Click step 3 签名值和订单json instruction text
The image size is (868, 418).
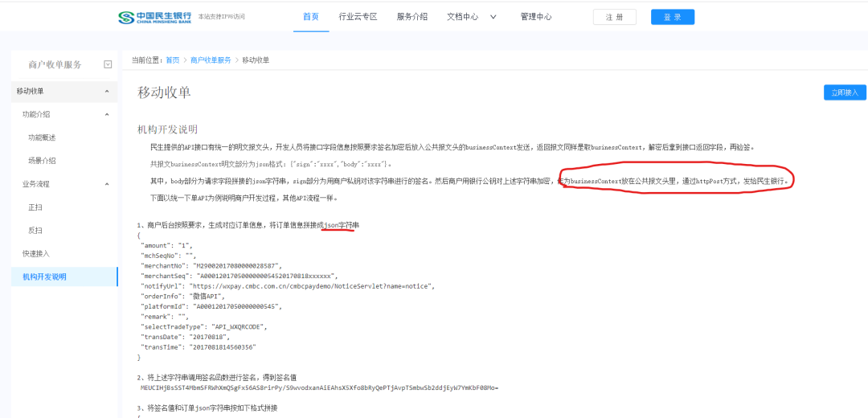pos(207,408)
